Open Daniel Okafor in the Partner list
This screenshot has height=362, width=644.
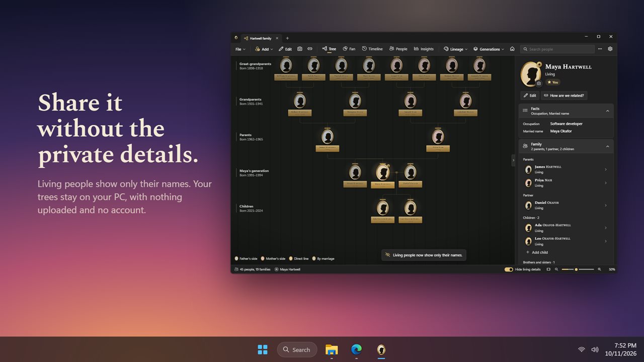coord(566,205)
